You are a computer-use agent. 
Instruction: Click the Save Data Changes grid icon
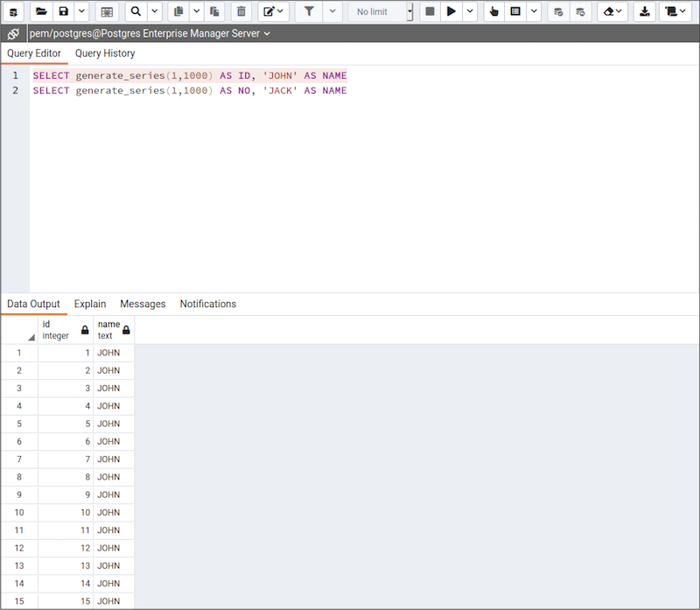point(107,11)
